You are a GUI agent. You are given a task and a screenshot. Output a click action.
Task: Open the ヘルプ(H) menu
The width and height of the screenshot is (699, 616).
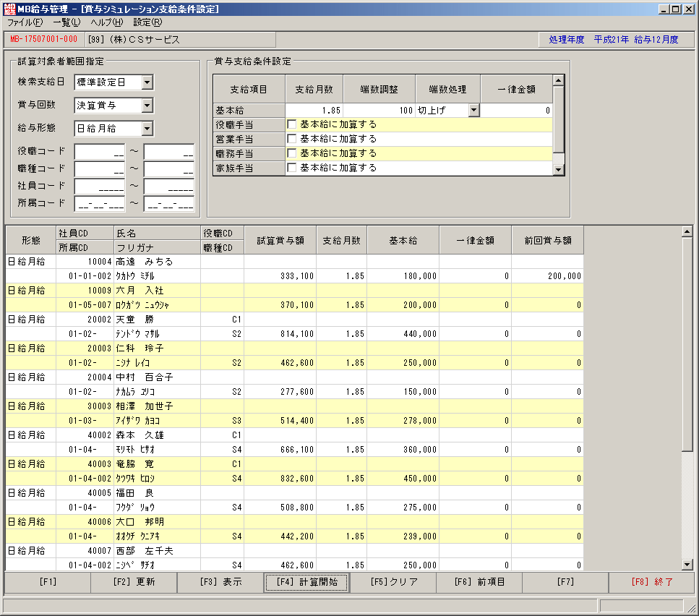[106, 22]
